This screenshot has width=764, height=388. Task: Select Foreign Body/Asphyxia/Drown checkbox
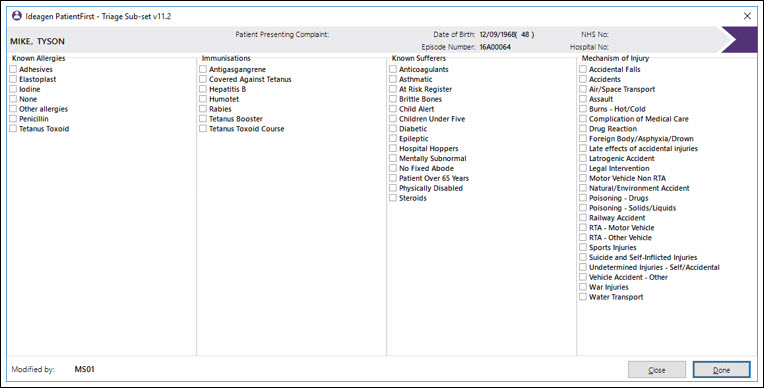pyautogui.click(x=583, y=138)
